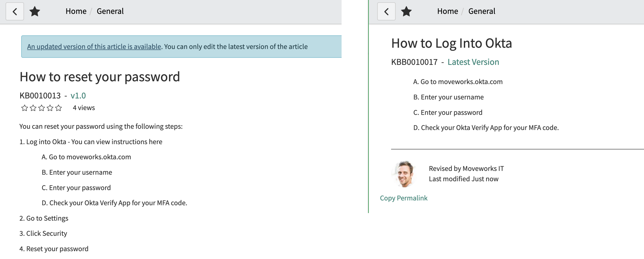
Task: Open the updated article version link
Action: tap(94, 47)
